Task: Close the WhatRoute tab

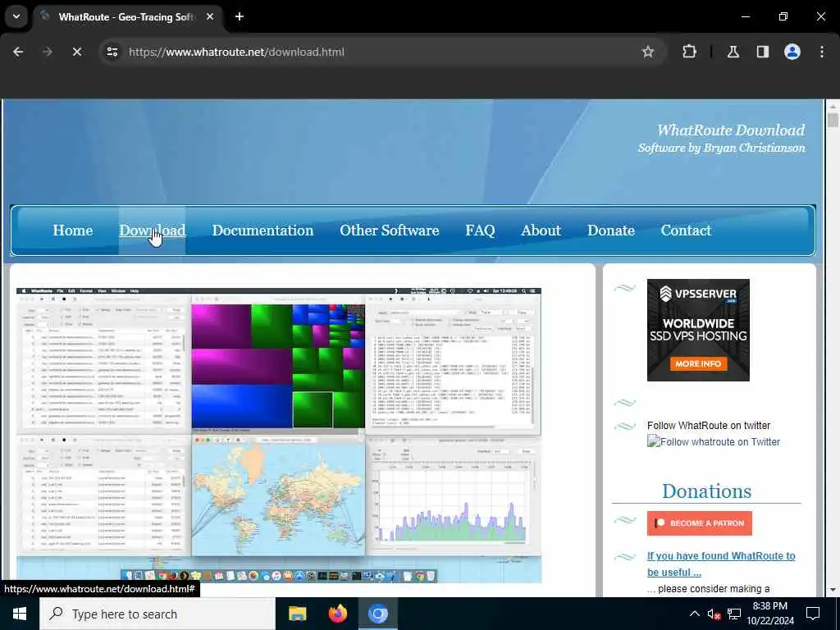Action: 210,16
